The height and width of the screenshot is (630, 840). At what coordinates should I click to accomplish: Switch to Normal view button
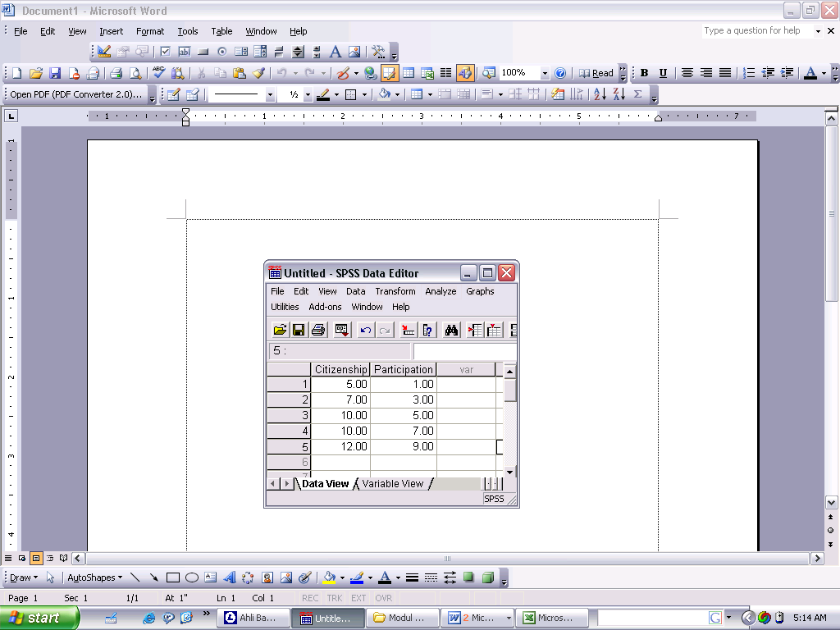pos(8,558)
